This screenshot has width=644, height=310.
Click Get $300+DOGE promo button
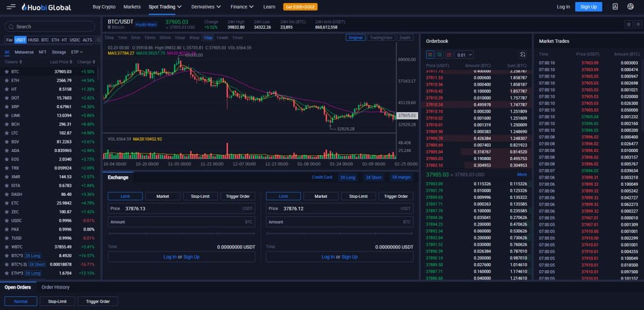(299, 7)
